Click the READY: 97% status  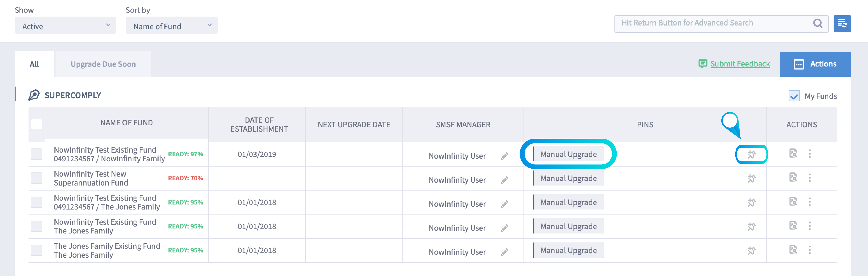click(x=185, y=154)
